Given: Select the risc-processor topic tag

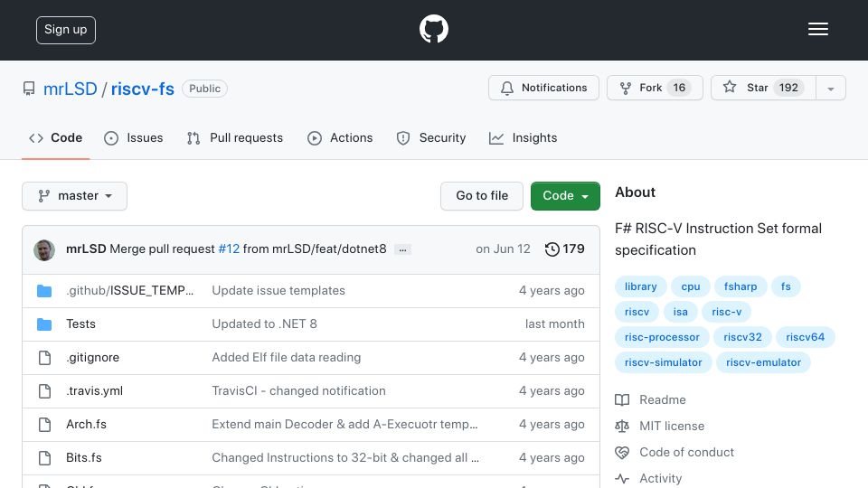Looking at the screenshot, I should click(662, 337).
